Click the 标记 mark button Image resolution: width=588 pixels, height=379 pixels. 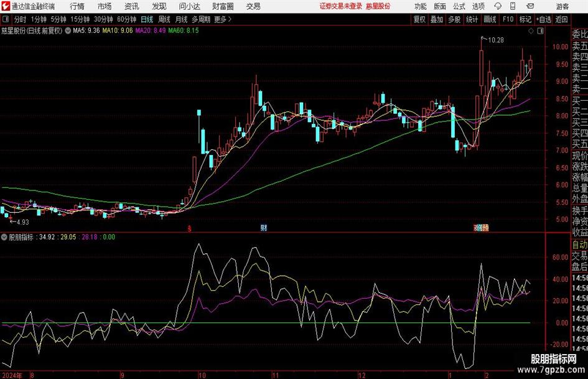[x=525, y=19]
